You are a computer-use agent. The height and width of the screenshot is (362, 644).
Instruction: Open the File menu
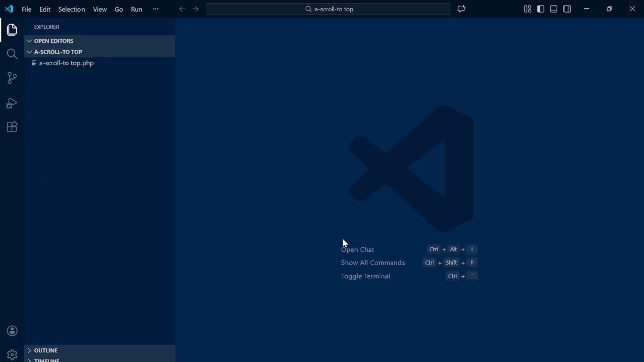pyautogui.click(x=26, y=9)
